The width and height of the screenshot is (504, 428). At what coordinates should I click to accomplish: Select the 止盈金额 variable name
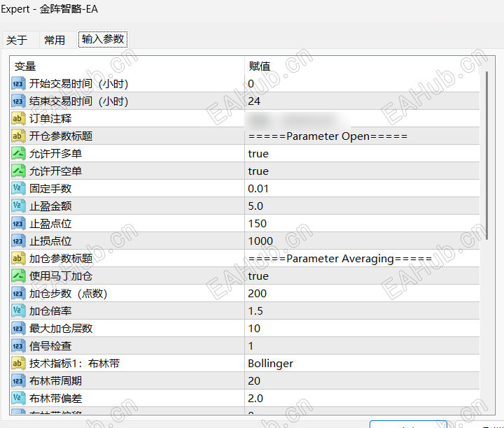[x=50, y=206]
